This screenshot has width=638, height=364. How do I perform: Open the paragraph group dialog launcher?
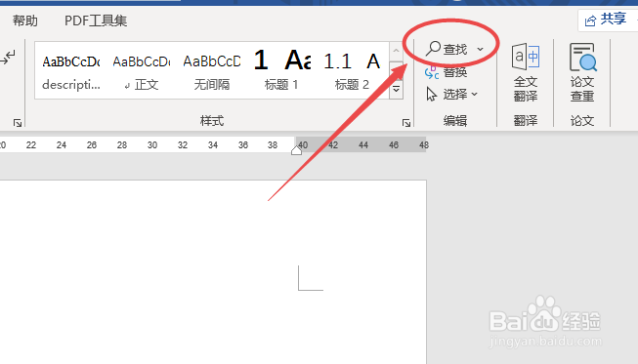point(17,123)
